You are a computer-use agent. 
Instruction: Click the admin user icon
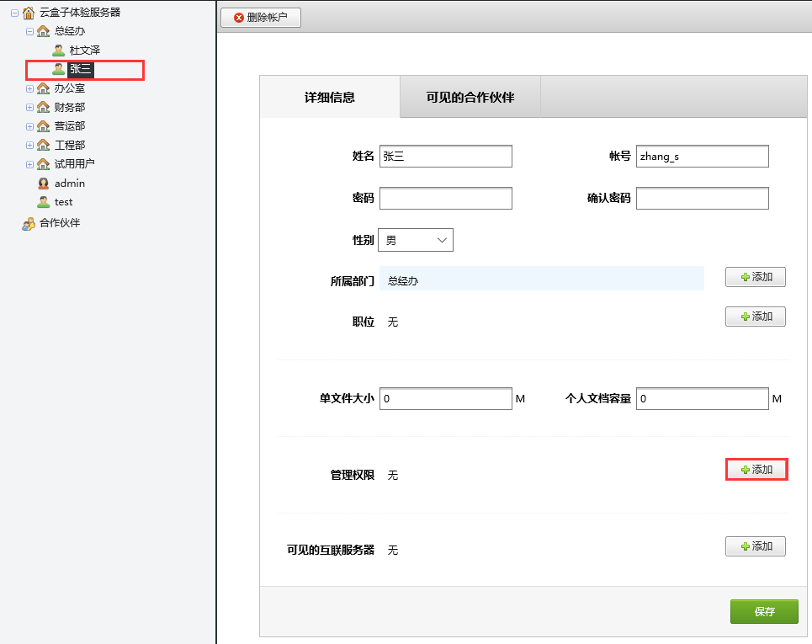coord(43,183)
